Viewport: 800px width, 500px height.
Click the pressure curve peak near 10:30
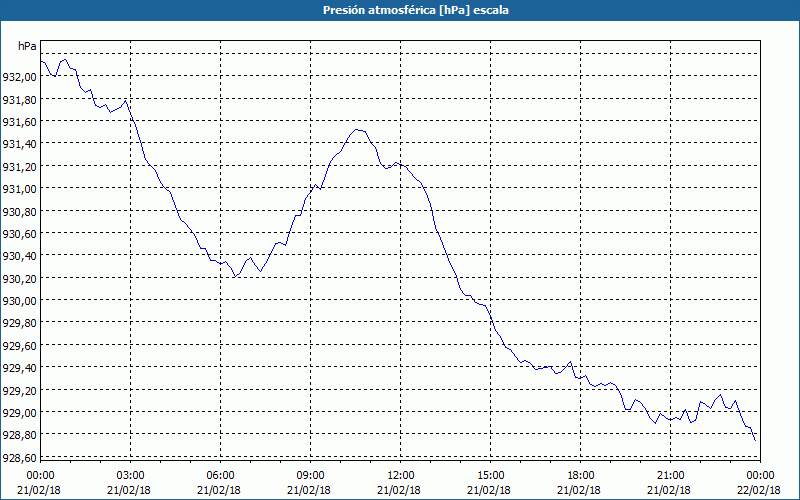click(357, 130)
